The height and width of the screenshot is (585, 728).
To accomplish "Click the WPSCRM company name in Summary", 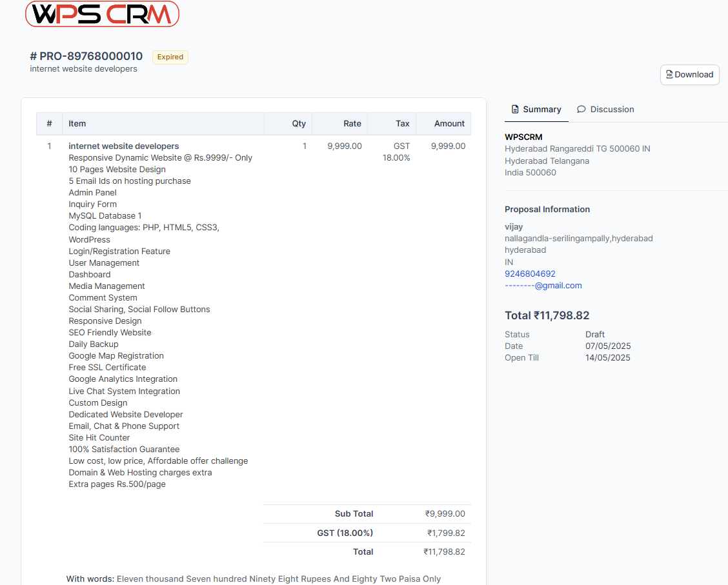I will (x=524, y=137).
